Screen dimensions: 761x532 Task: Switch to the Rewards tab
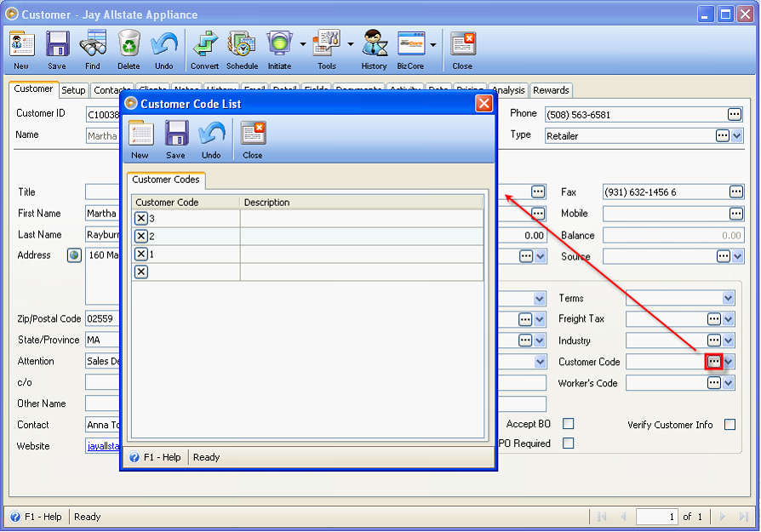pyautogui.click(x=551, y=90)
